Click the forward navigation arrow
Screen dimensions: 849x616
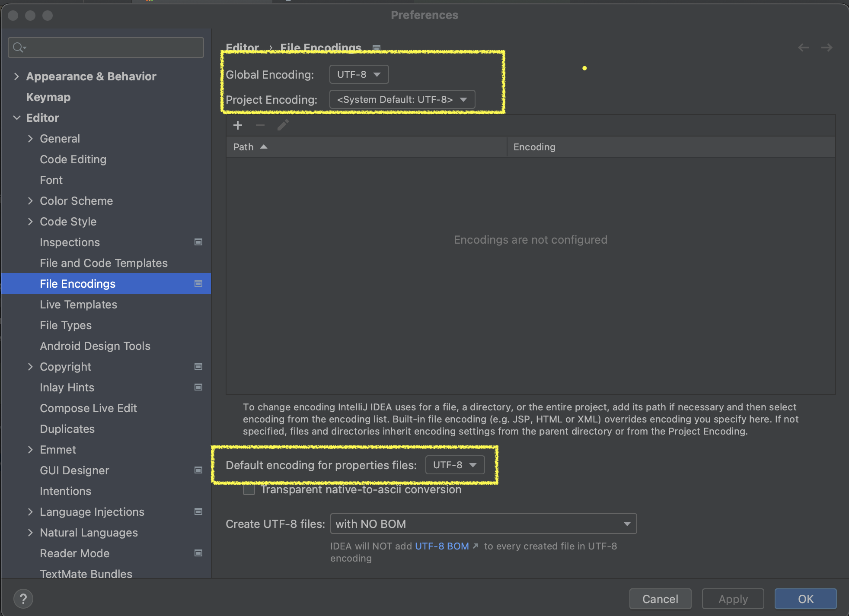tap(827, 48)
